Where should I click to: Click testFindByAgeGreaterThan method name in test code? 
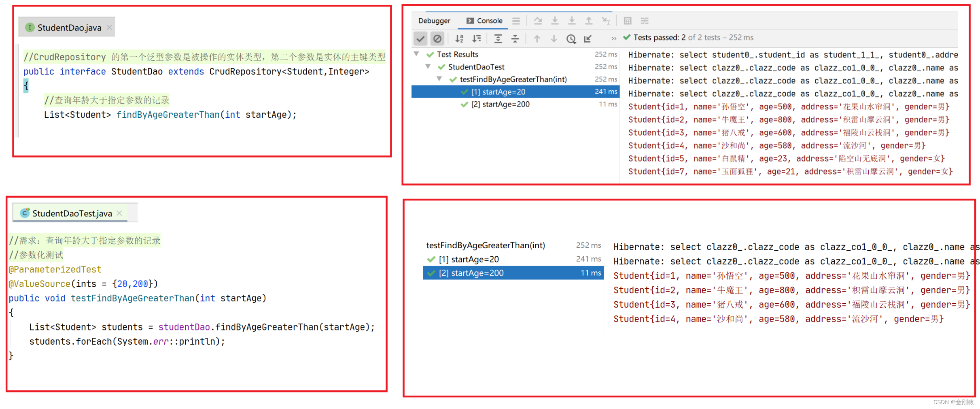132,298
